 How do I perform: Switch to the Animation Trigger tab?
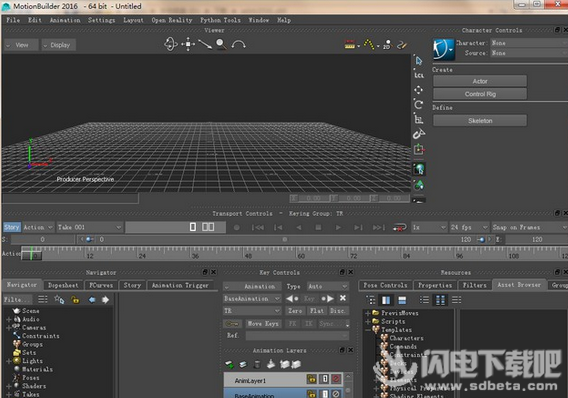coord(180,285)
